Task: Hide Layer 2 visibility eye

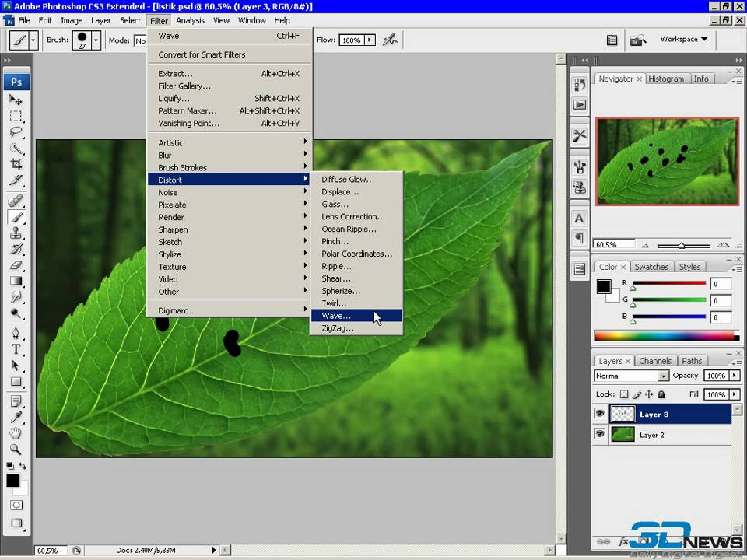Action: (600, 434)
